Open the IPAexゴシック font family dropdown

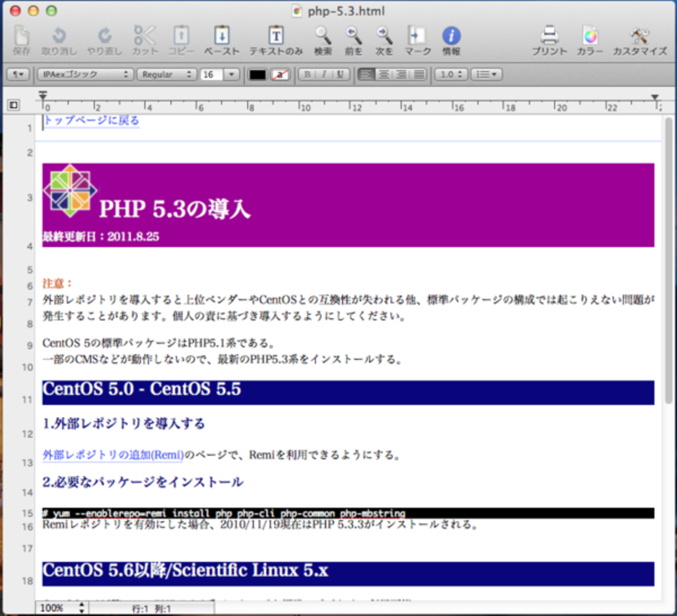coord(85,74)
